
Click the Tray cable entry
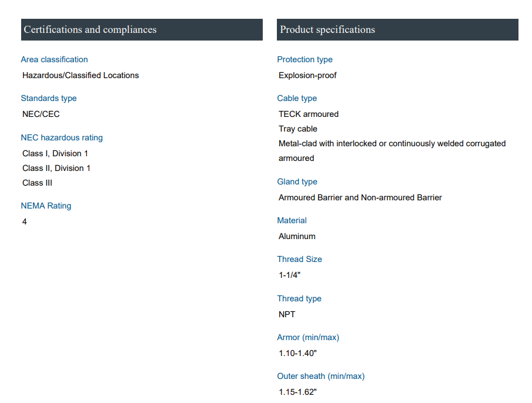click(x=298, y=129)
